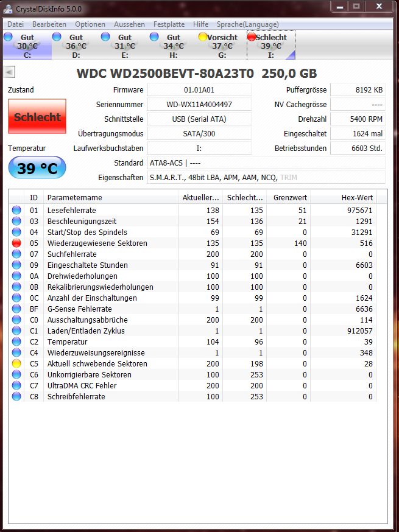Click the Puffergrösse field 8192 KB

[358, 90]
